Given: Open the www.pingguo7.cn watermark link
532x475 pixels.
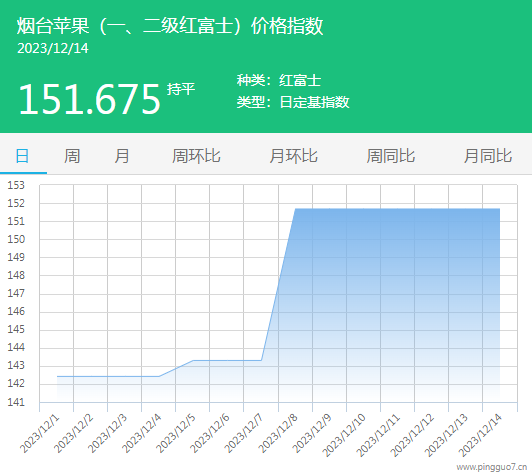Looking at the screenshot, I should coord(492,467).
